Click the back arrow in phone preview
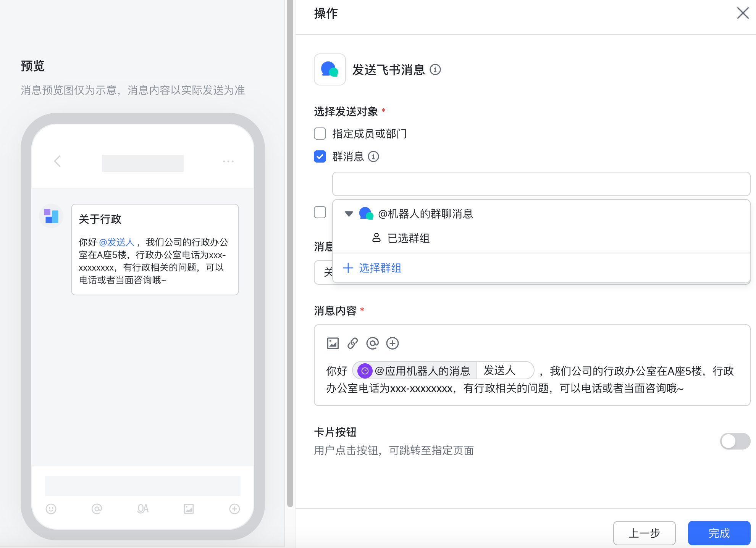756x548 pixels. pos(57,161)
